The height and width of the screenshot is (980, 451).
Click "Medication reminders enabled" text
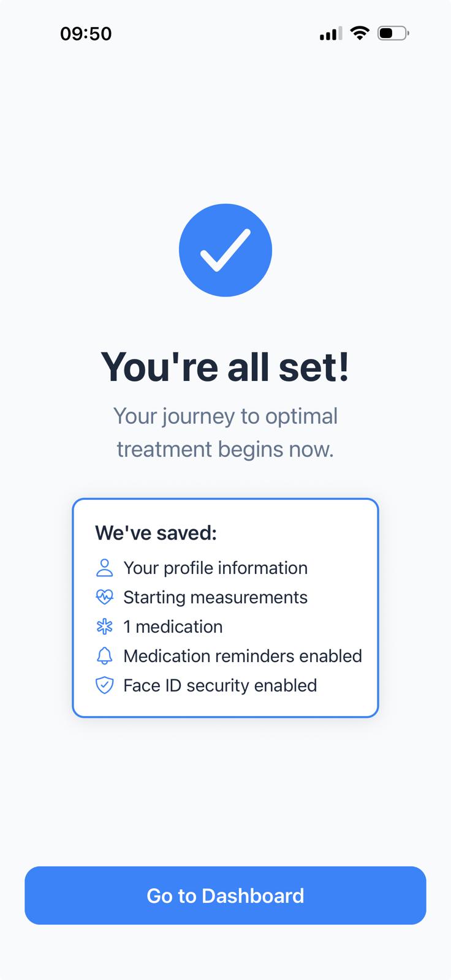click(243, 656)
